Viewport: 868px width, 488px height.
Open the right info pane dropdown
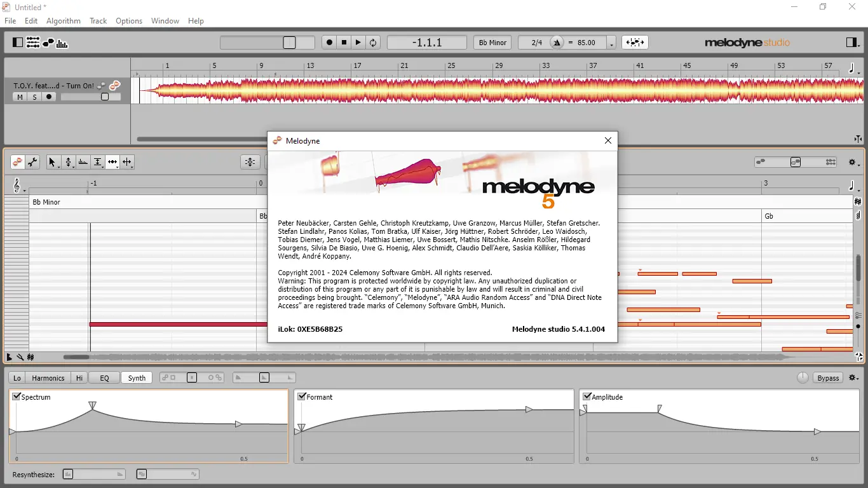(x=853, y=43)
